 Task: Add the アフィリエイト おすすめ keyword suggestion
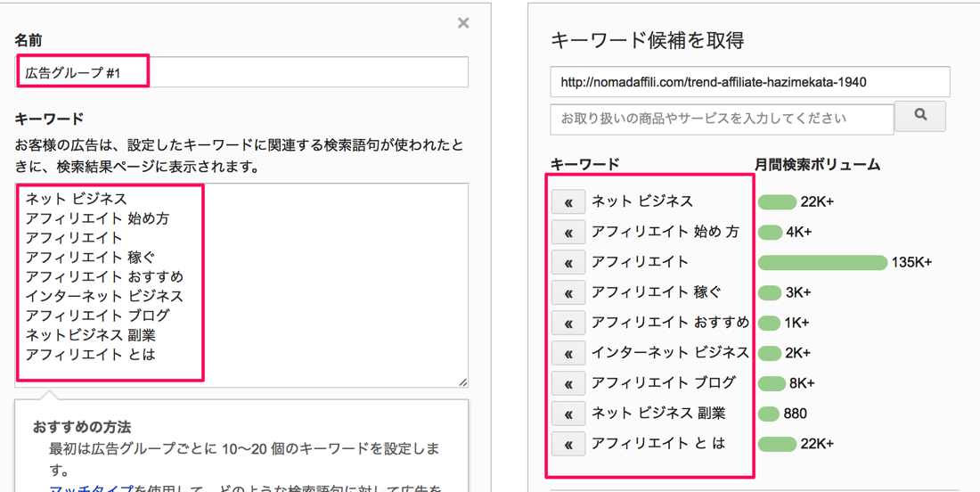pos(568,324)
